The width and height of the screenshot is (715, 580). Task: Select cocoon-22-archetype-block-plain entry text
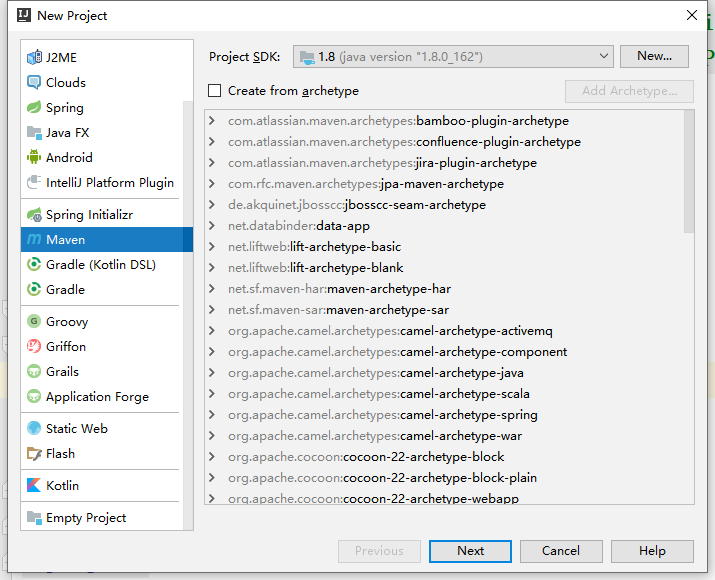tap(383, 477)
